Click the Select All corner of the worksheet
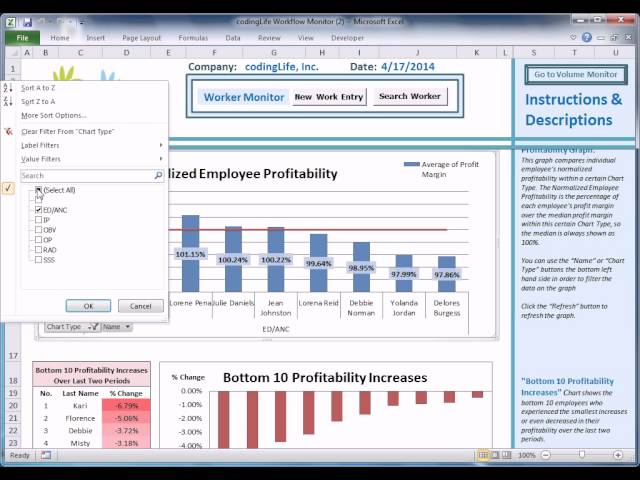The image size is (640, 480). point(13,52)
